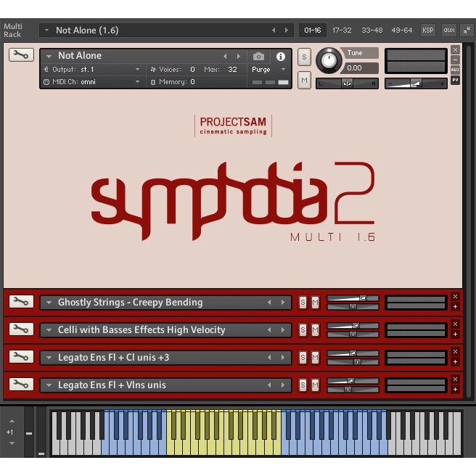Open the KSP multi script editor
Image resolution: width=476 pixels, height=476 pixels.
click(x=427, y=30)
